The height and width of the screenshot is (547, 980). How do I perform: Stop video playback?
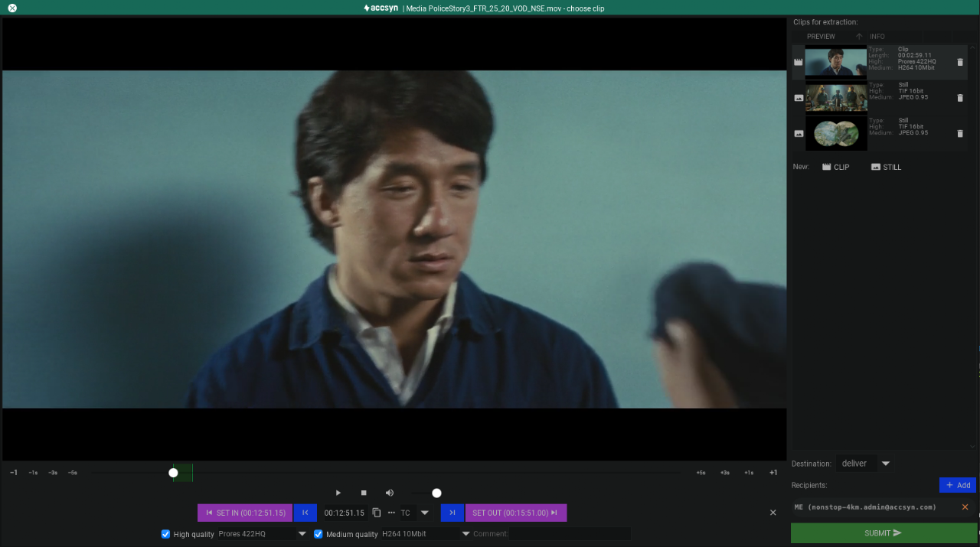pyautogui.click(x=364, y=493)
